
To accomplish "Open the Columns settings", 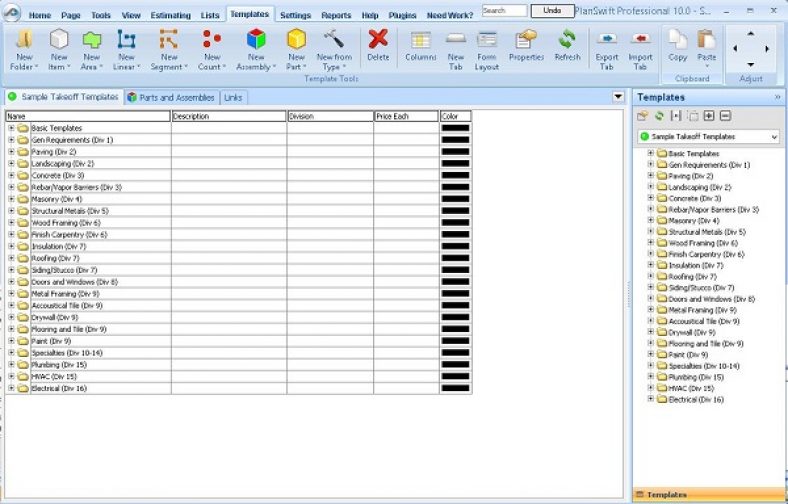I will [x=421, y=45].
